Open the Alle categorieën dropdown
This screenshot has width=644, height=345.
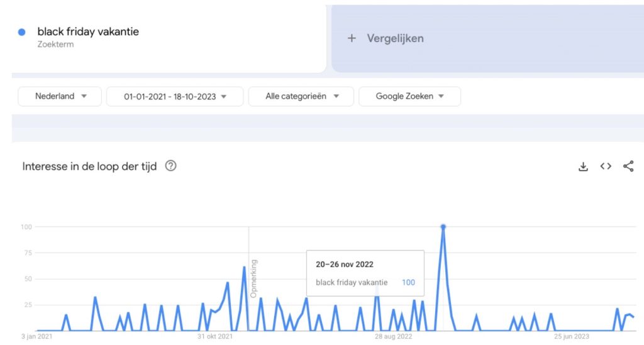[x=301, y=96]
